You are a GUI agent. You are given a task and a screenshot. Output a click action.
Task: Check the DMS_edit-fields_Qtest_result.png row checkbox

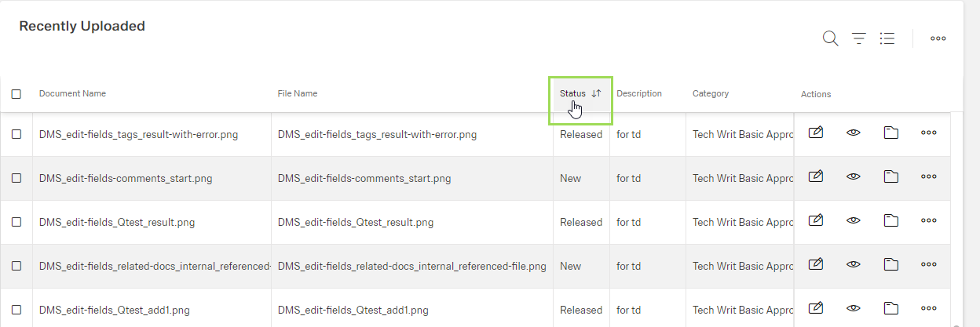pos(16,222)
